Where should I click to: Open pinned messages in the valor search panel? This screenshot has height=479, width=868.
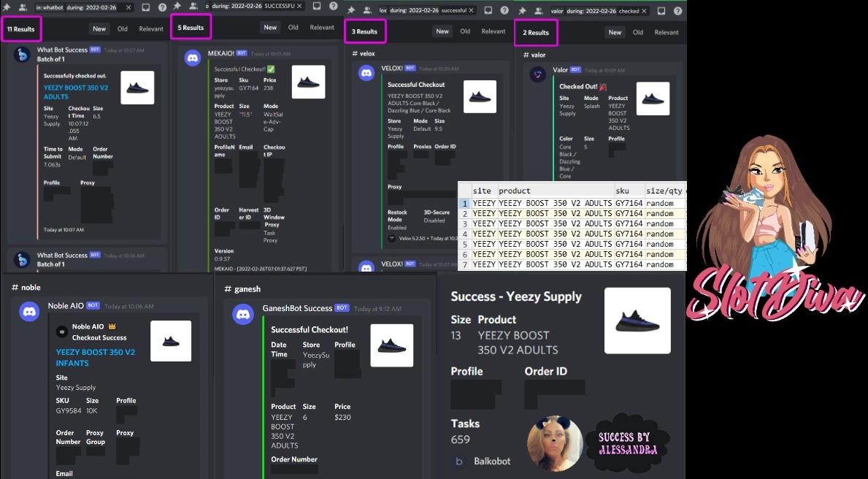522,10
